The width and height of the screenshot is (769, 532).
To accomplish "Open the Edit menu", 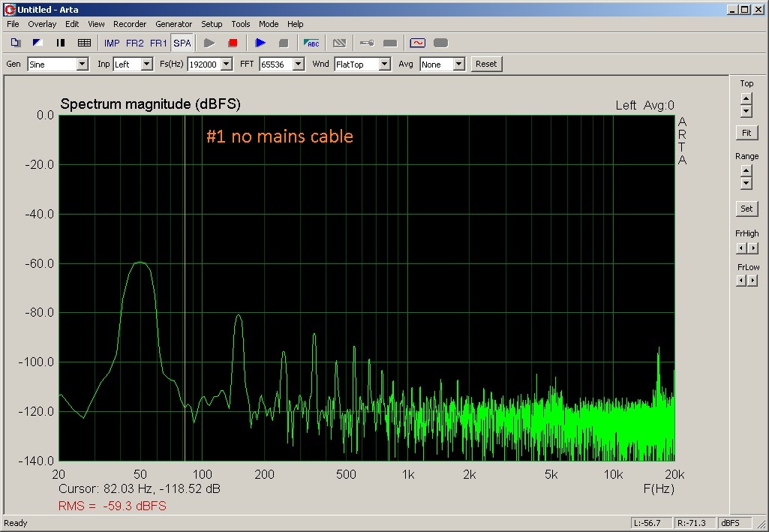I will (72, 24).
